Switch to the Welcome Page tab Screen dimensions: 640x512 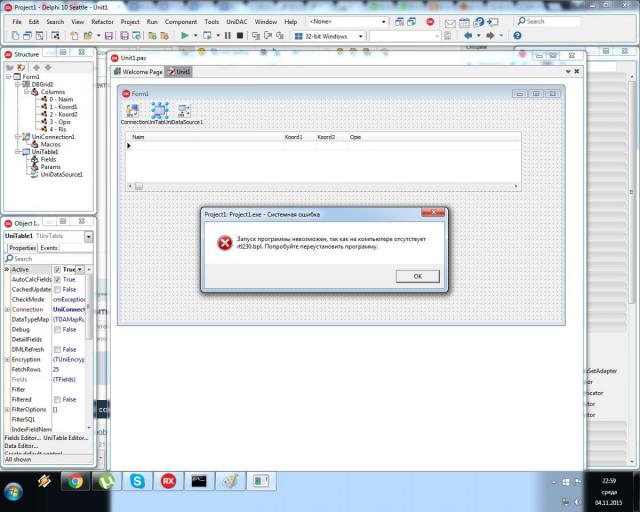pos(138,72)
